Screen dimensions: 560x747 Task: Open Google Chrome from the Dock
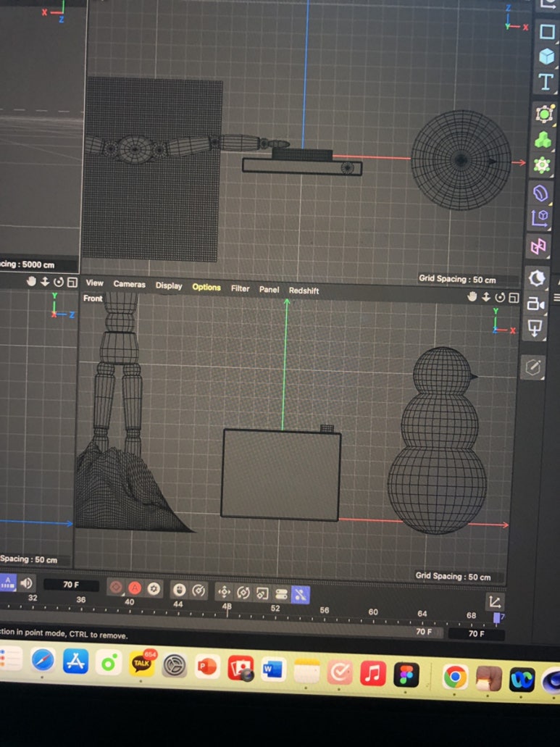455,677
